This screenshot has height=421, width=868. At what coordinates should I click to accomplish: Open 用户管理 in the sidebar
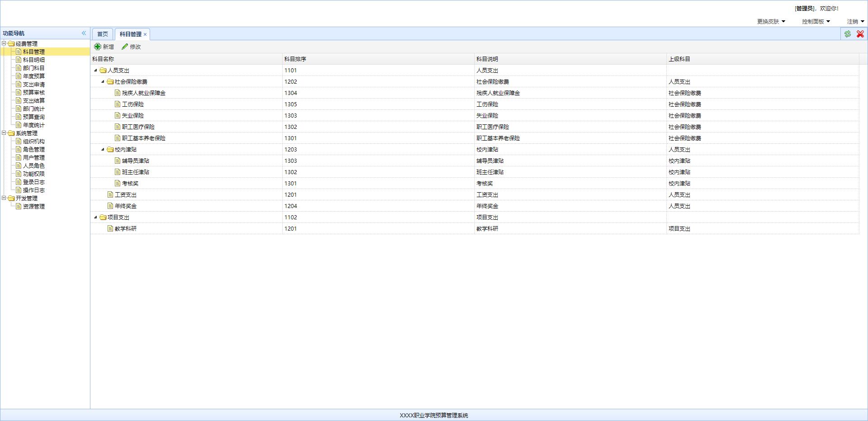(x=34, y=157)
